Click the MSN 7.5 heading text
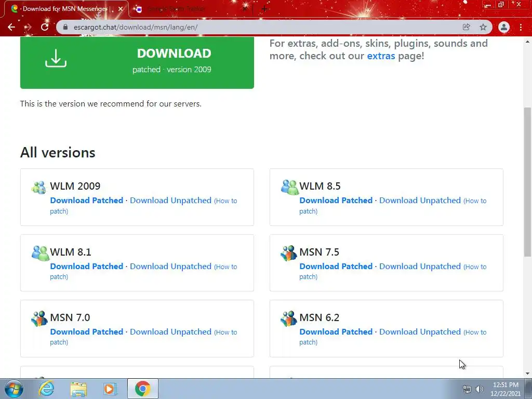Image resolution: width=532 pixels, height=399 pixels. (x=320, y=252)
